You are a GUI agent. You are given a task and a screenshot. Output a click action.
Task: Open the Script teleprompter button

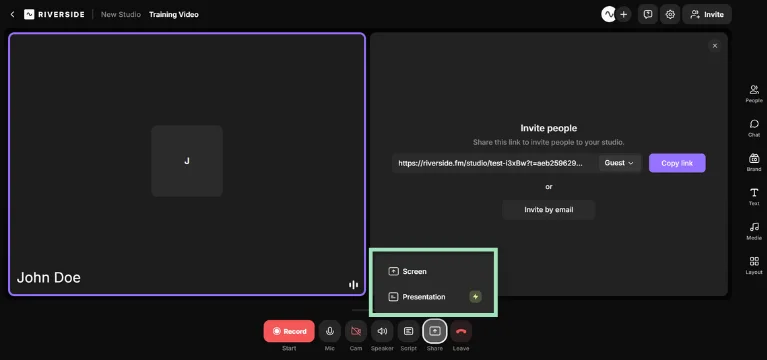[x=408, y=331]
